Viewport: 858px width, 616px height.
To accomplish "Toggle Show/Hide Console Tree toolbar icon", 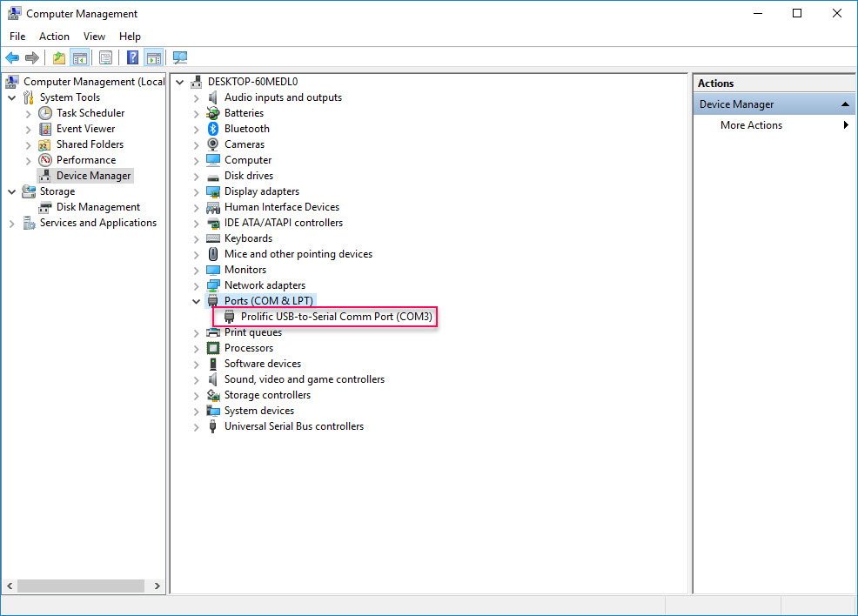I will 80,57.
